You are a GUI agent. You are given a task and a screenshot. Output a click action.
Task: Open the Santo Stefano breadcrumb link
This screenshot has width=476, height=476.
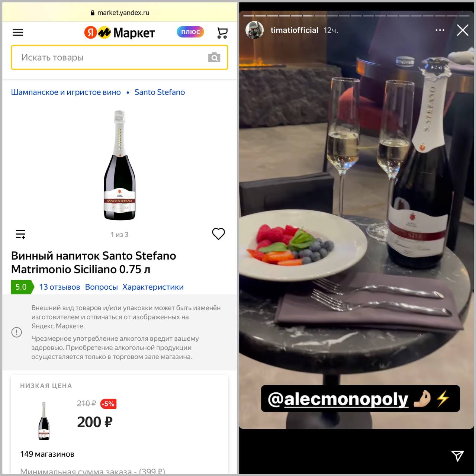coord(160,92)
